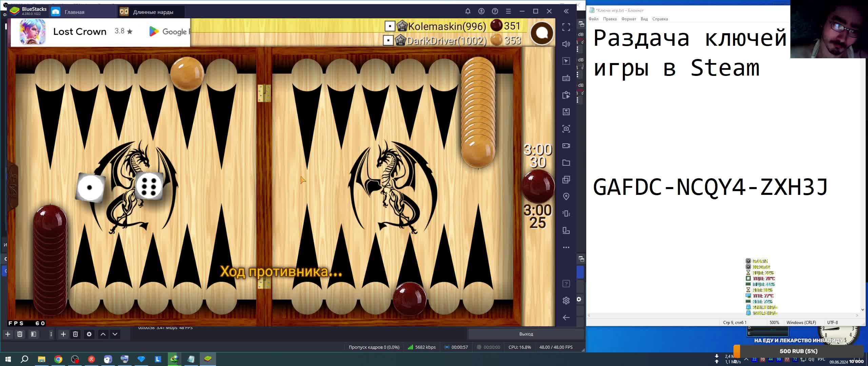
Task: Click the Выход button in OBS
Action: tap(526, 334)
